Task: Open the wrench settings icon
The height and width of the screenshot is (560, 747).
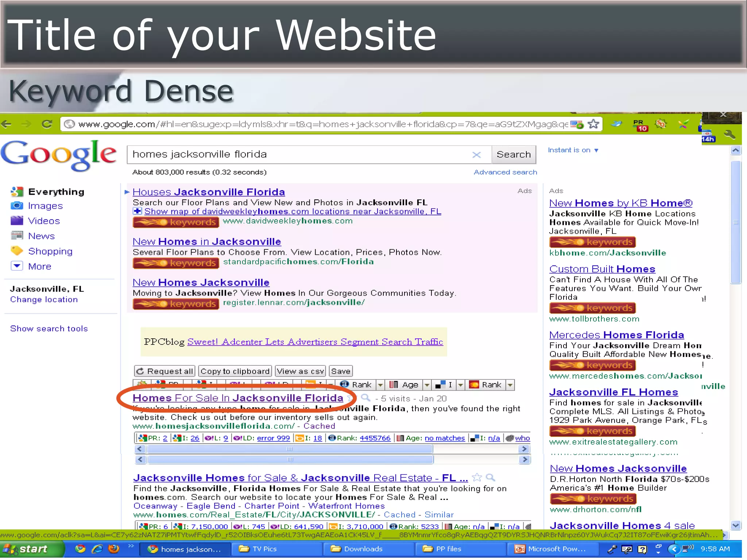Action: point(730,134)
